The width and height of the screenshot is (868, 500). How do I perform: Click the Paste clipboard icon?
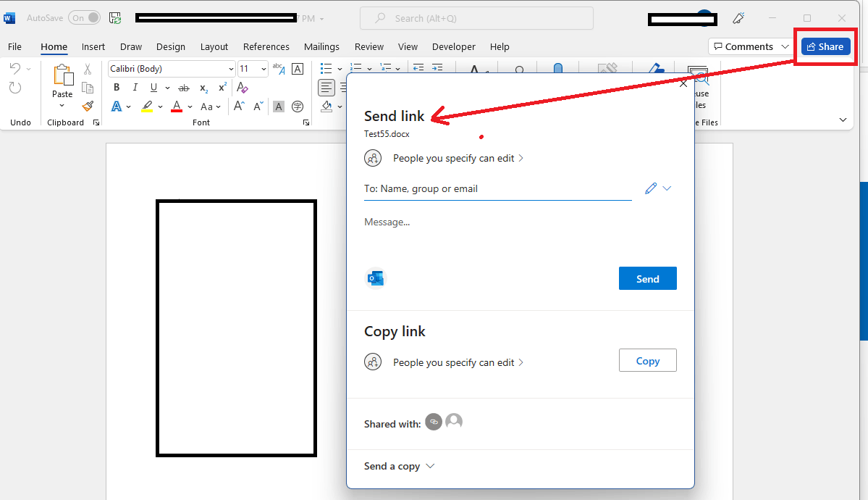(62, 75)
